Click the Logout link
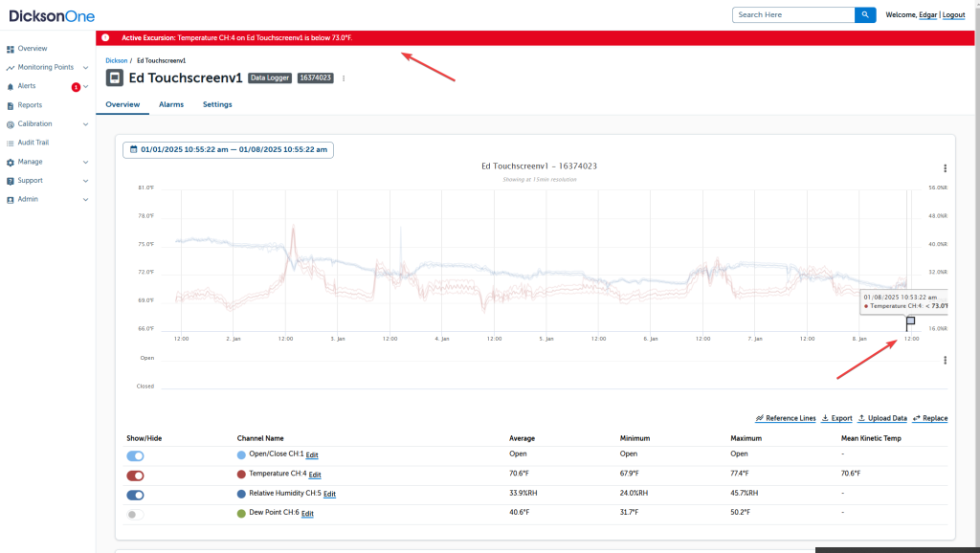980x553 pixels. point(953,15)
